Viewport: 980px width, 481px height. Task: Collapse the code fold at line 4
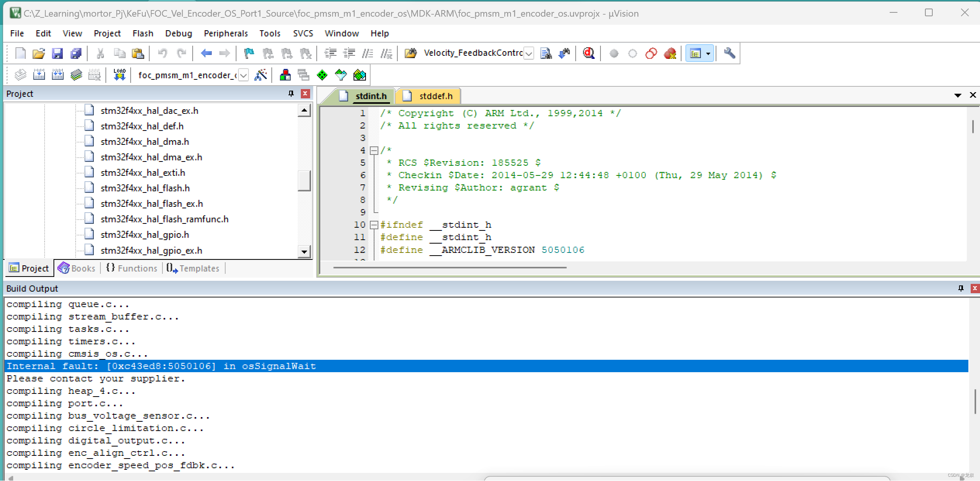tap(374, 150)
